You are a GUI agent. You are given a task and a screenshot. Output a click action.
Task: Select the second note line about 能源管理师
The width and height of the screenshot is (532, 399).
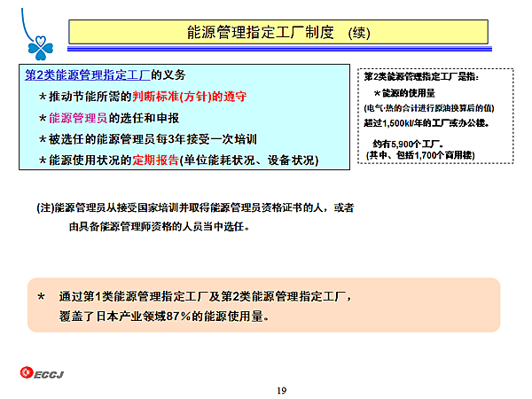coord(160,226)
